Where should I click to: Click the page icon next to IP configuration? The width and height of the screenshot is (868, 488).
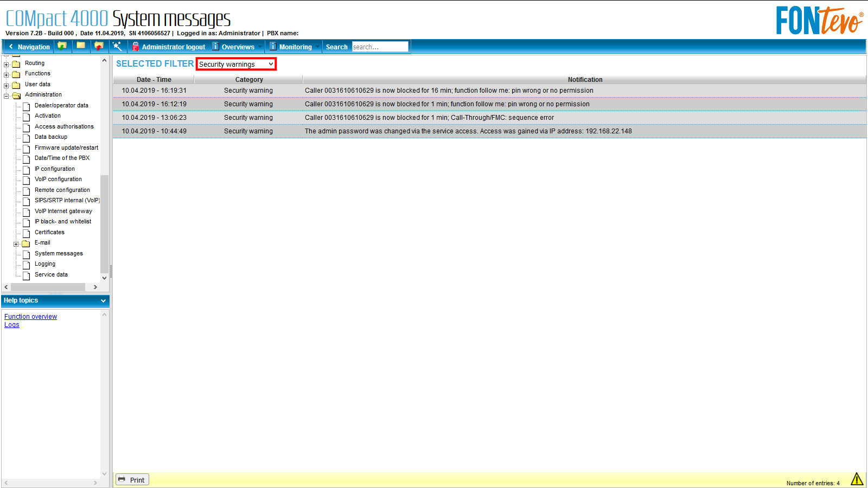[26, 170]
